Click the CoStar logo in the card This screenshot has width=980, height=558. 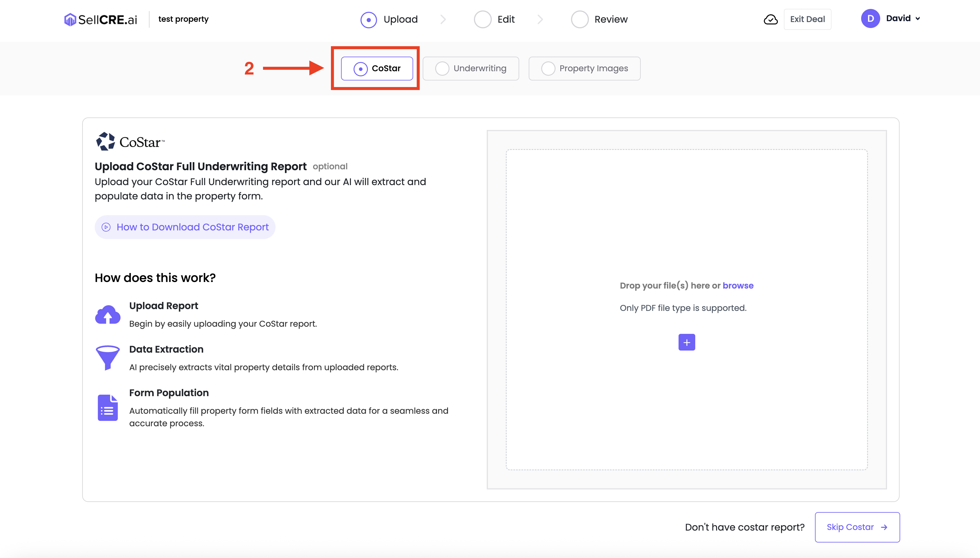[130, 142]
